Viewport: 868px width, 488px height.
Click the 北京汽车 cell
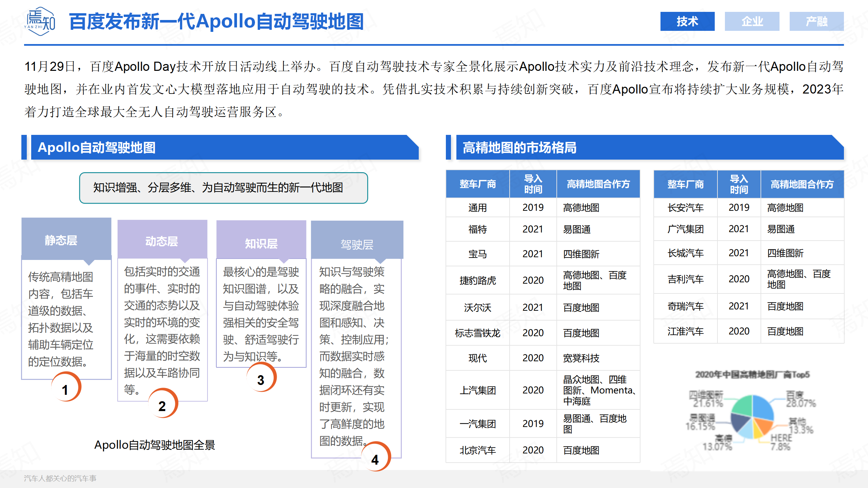pos(478,450)
